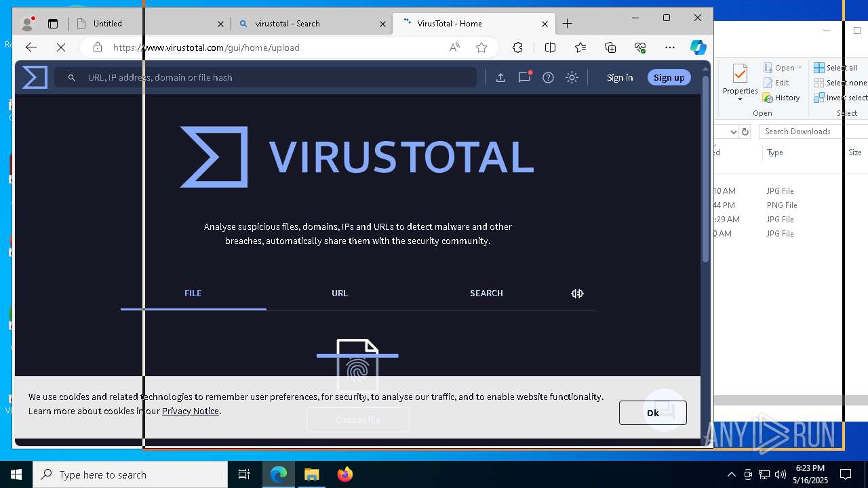Sort by Type column header
This screenshot has height=488, width=868.
tap(775, 152)
